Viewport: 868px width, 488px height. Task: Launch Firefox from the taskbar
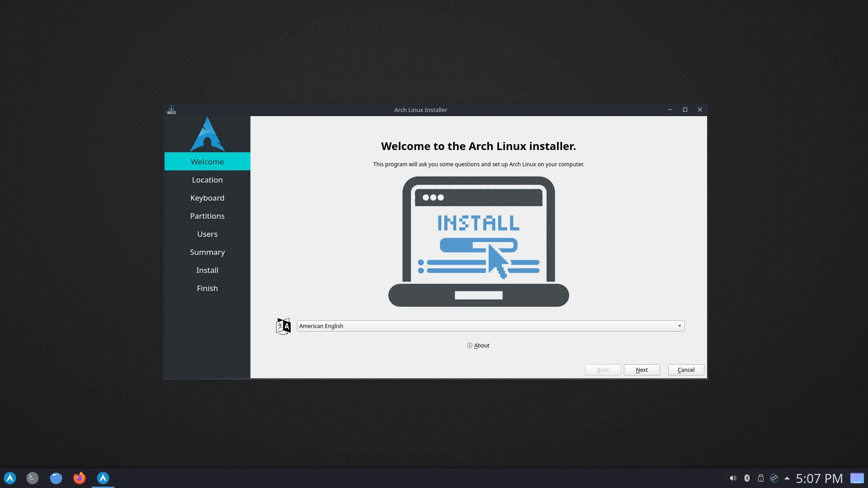coord(80,478)
